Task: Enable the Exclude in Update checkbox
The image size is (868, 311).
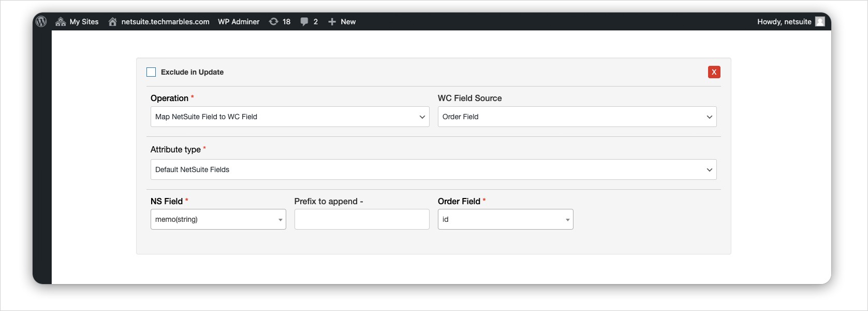Action: point(151,72)
